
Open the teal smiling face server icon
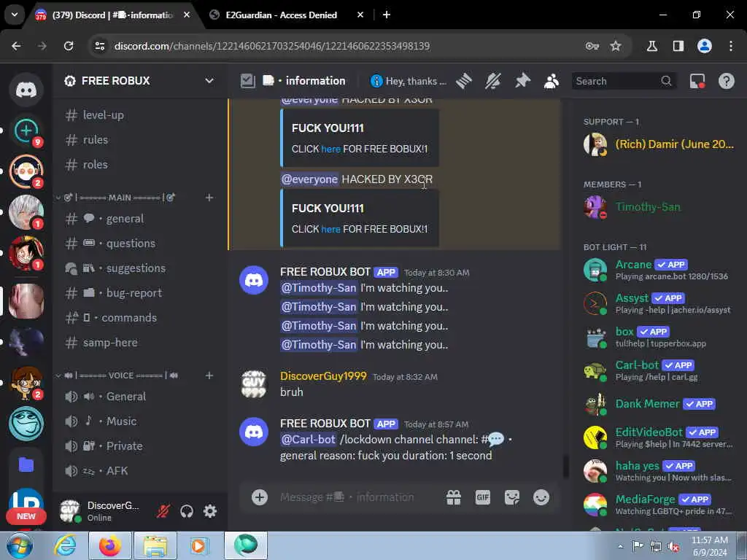click(x=26, y=424)
